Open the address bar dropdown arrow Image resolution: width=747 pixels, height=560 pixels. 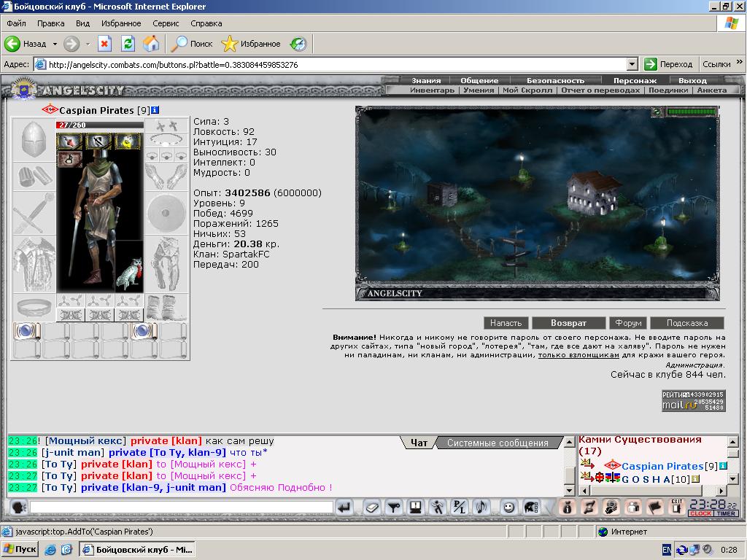pos(632,64)
